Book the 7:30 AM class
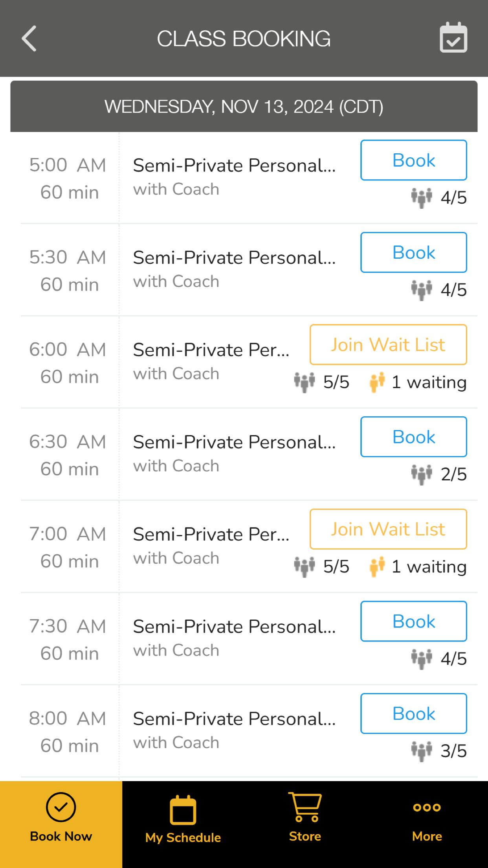Viewport: 488px width, 868px height. click(414, 621)
